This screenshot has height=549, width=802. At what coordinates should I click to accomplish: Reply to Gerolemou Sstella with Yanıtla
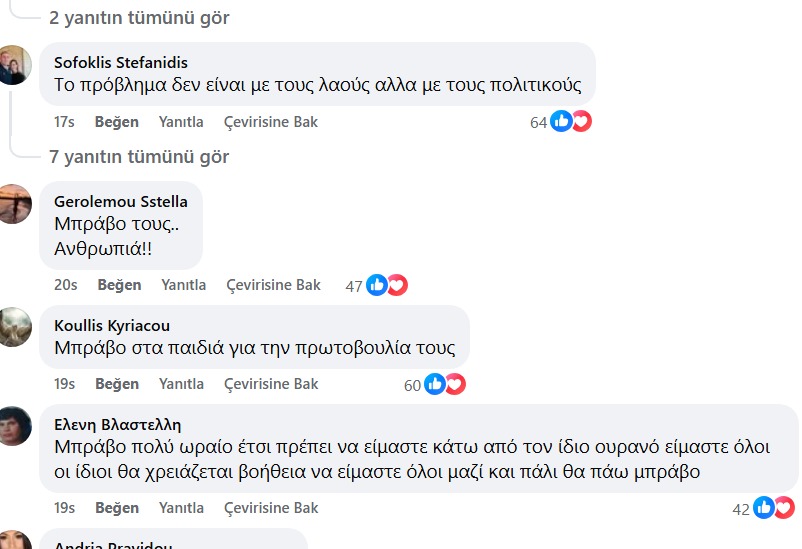coord(184,285)
